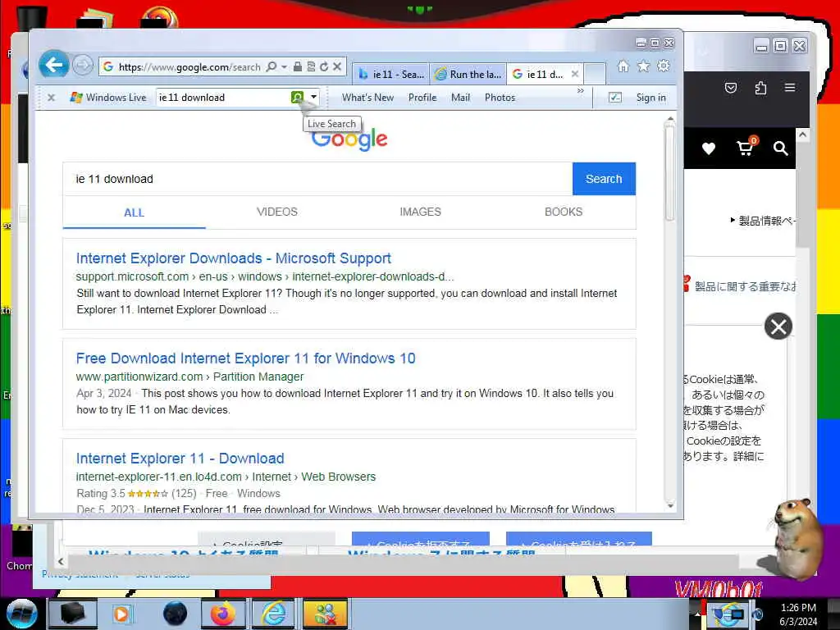840x630 pixels.
Task: Expand the toolbar overflow chevron
Action: 580,91
